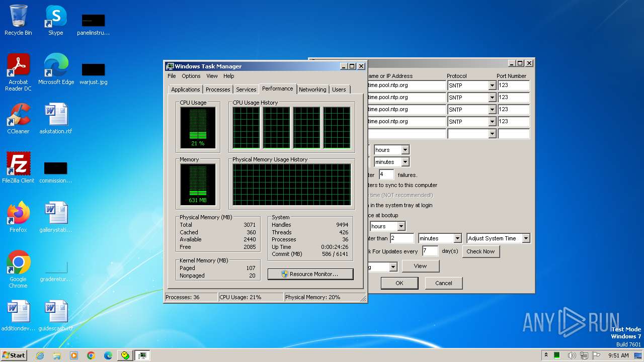Expand first server's SNTP protocol dropdown

point(492,85)
